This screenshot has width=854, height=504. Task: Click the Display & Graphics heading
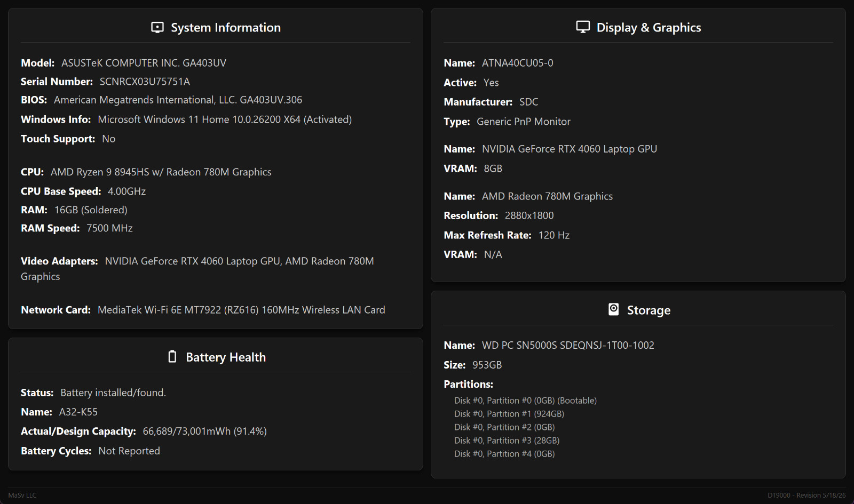tap(649, 28)
